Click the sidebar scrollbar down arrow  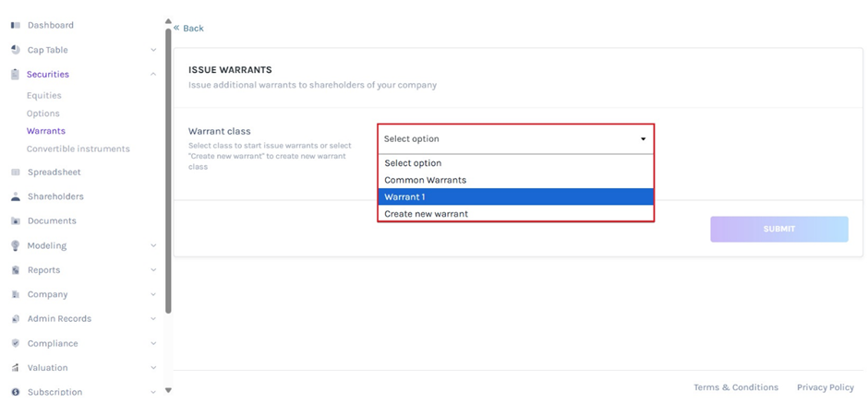point(168,390)
